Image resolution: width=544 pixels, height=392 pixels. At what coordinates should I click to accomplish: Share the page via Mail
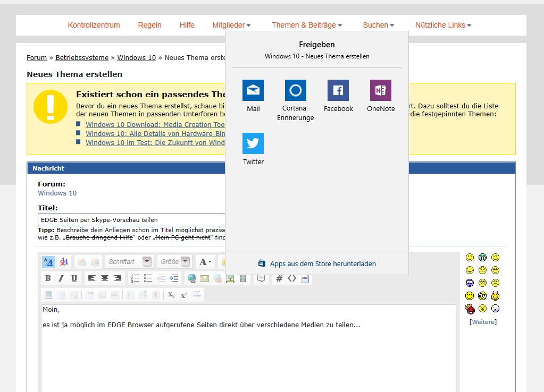point(253,90)
